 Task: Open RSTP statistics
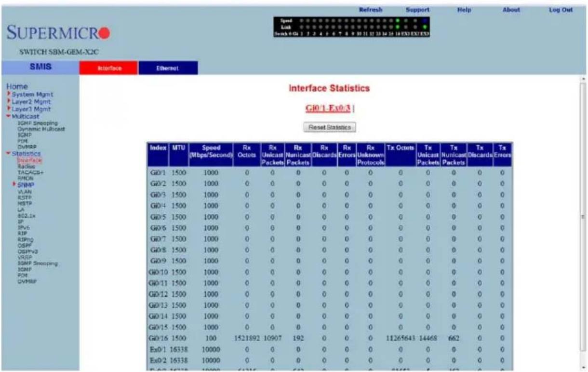24,197
